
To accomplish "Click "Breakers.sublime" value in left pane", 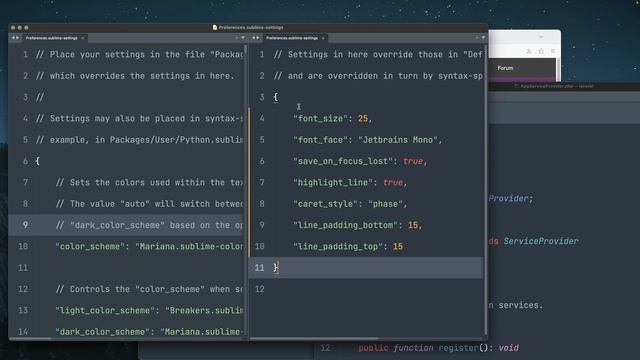I will [204, 310].
